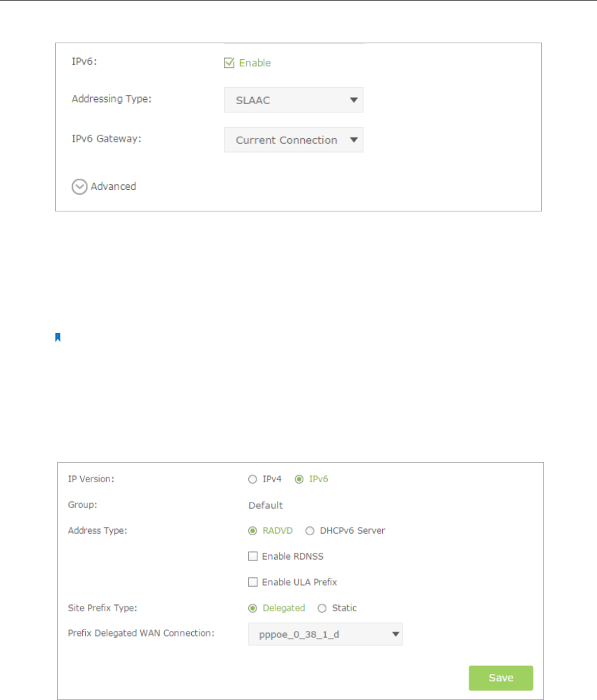This screenshot has height=700, width=597.
Task: Select Delegated site prefix type
Action: click(253, 608)
